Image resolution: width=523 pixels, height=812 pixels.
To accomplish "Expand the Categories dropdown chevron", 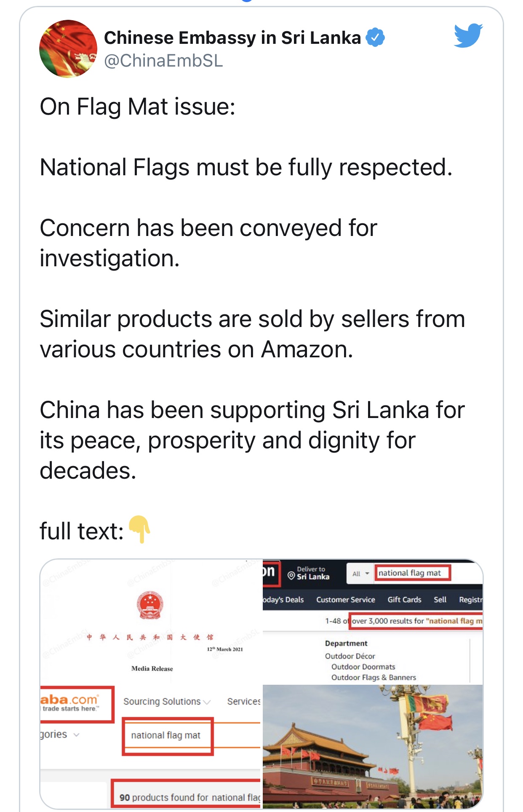I will (x=76, y=734).
